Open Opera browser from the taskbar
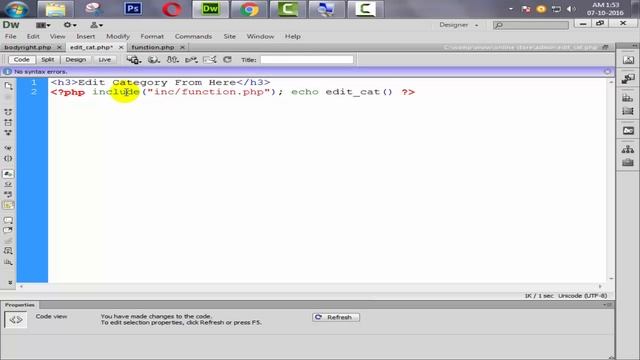 click(x=172, y=9)
